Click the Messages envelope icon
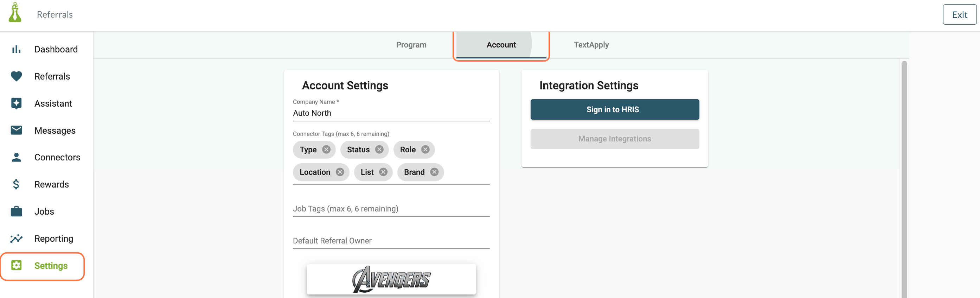 pyautogui.click(x=17, y=131)
